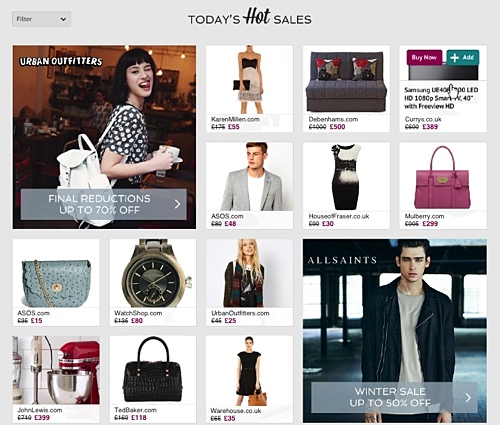500x425 pixels.
Task: Open the UrbanOutfitters.com cardigan item
Action: 250,273
